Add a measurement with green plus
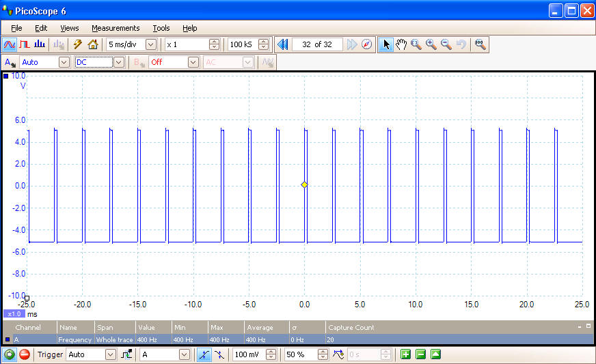Viewport: 596px width, 364px height. (x=405, y=354)
